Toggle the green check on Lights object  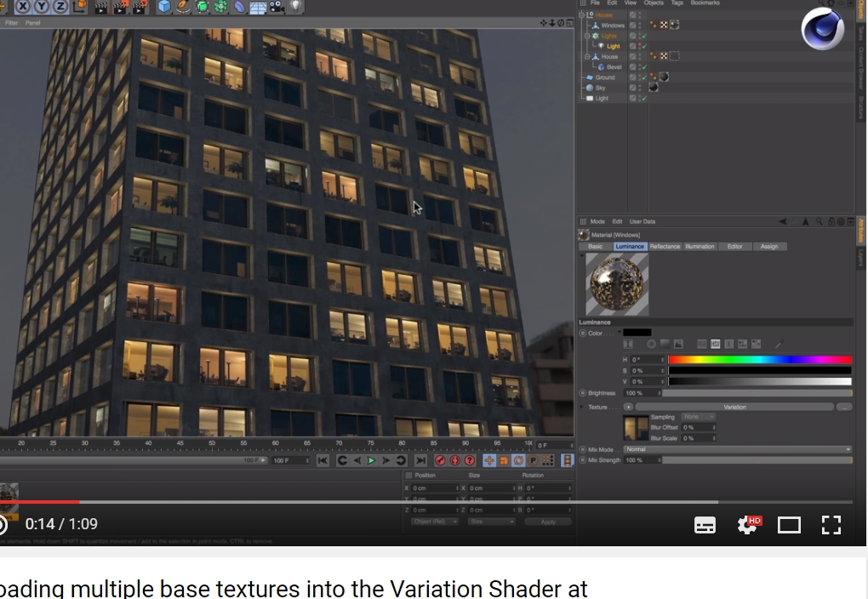644,36
